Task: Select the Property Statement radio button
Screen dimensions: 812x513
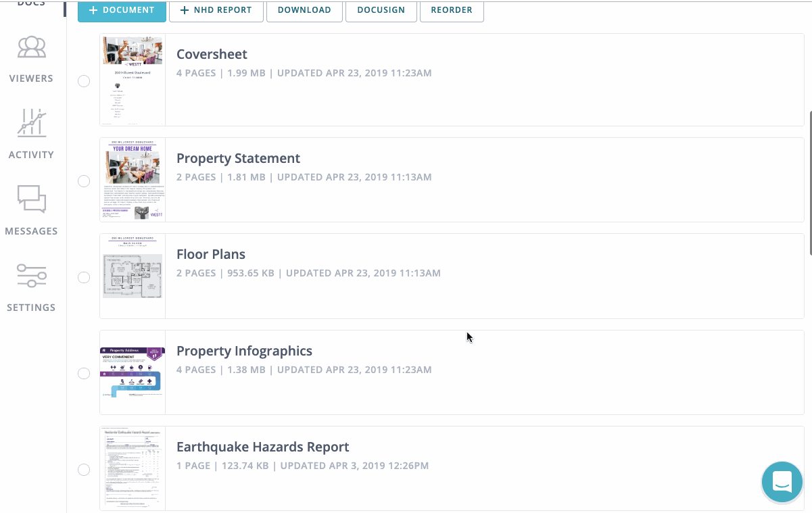Action: coord(84,181)
